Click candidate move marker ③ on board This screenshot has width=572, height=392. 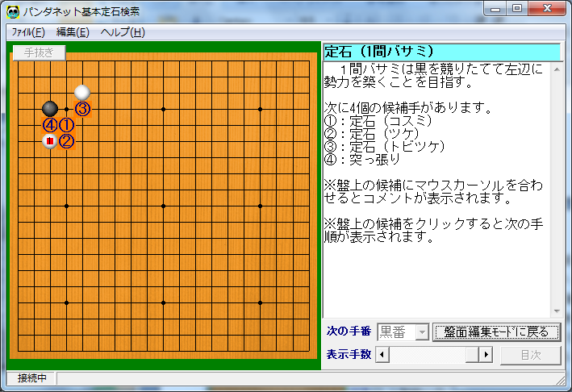(82, 109)
